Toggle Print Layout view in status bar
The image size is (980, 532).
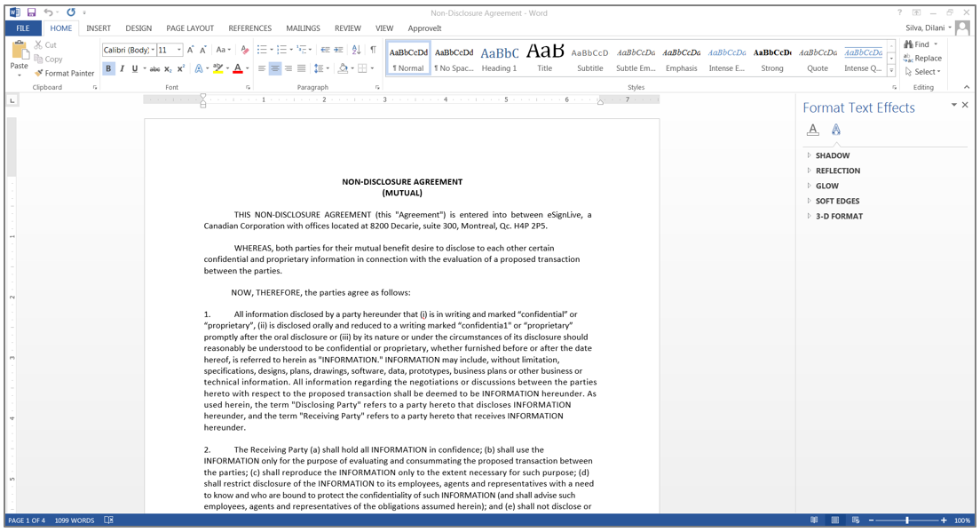click(835, 520)
